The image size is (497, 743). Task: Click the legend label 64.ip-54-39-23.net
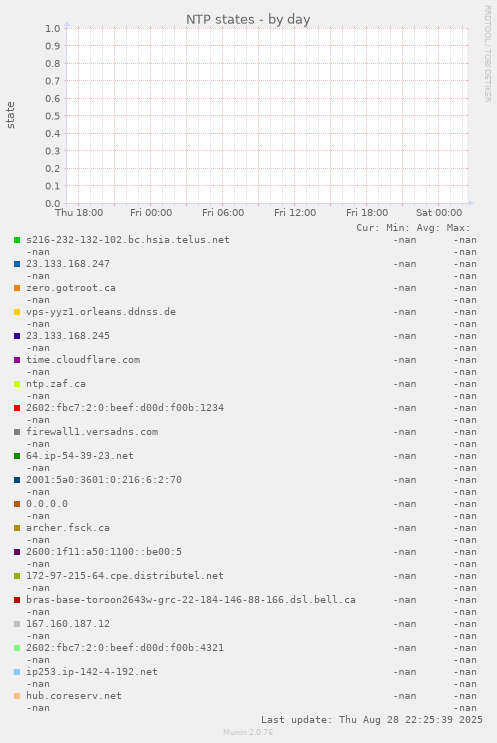coord(80,456)
